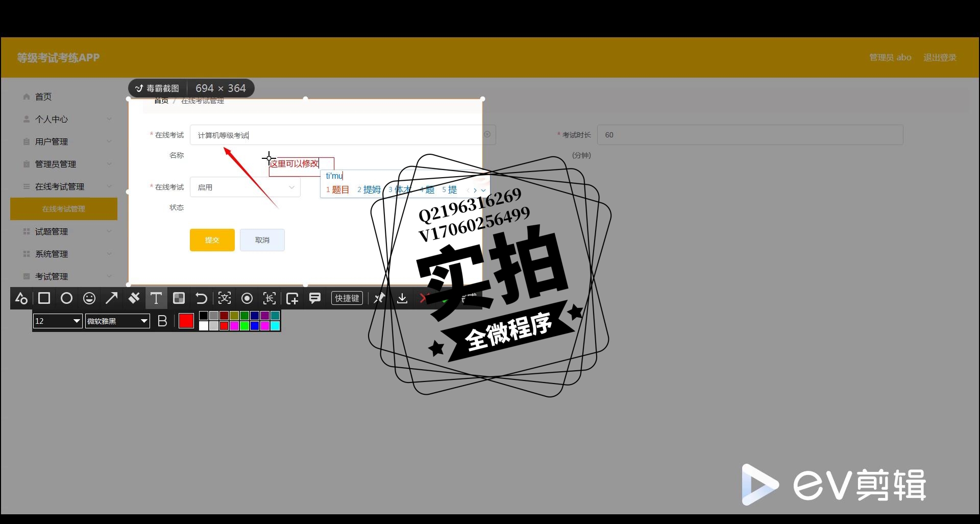Select the text T tool
This screenshot has width=980, height=524.
(156, 298)
